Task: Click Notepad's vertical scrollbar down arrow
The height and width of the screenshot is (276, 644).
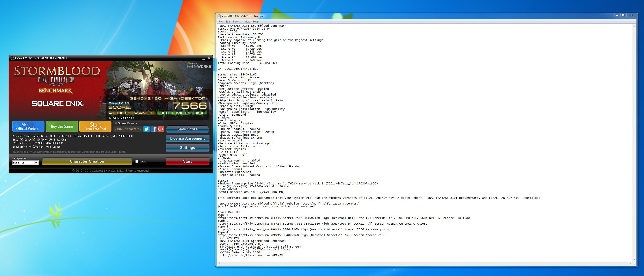Action: (x=635, y=259)
